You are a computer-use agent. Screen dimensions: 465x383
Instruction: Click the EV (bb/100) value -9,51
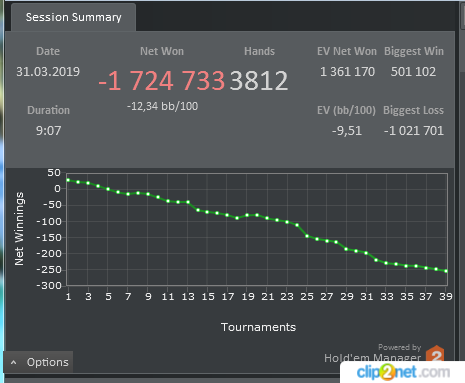(347, 131)
